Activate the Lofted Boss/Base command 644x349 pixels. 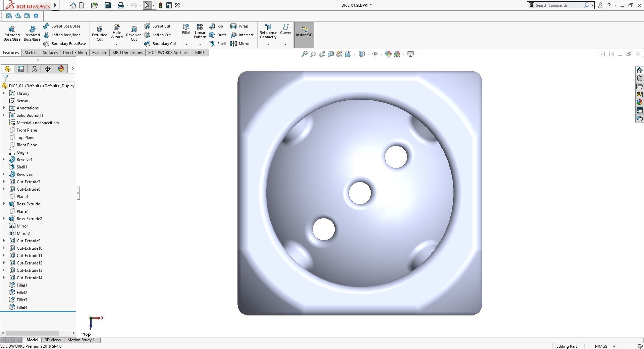[62, 35]
